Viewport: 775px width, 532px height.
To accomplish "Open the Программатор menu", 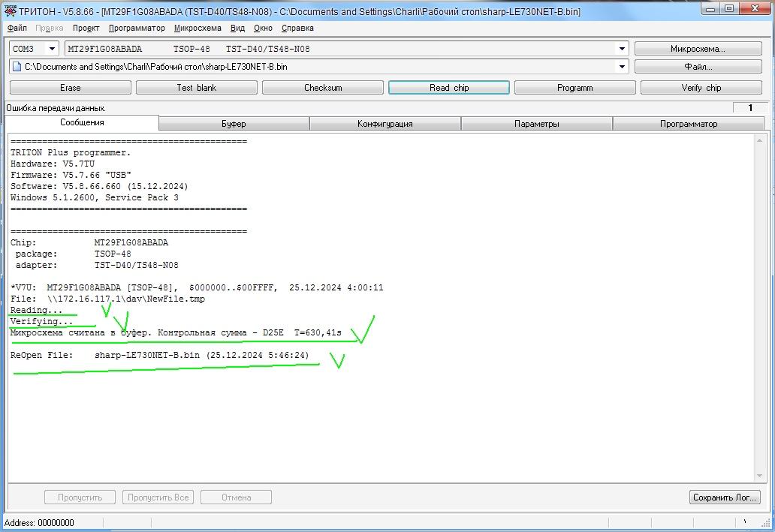I will (137, 28).
